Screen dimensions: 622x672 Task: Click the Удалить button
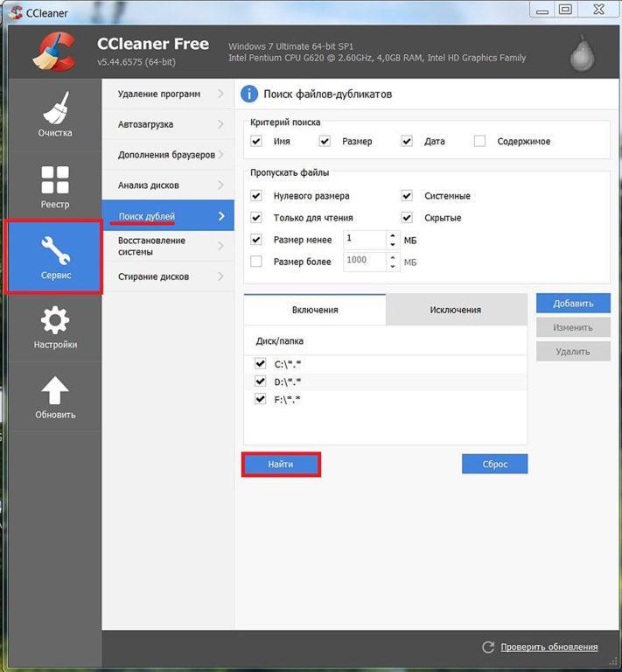tap(573, 352)
